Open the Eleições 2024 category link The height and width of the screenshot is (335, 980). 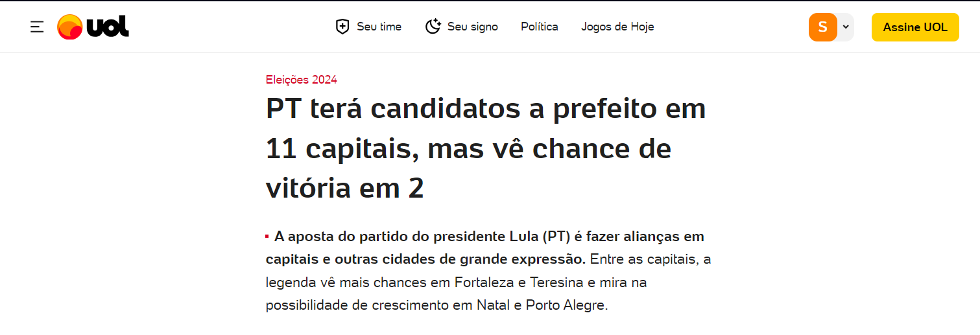point(301,80)
